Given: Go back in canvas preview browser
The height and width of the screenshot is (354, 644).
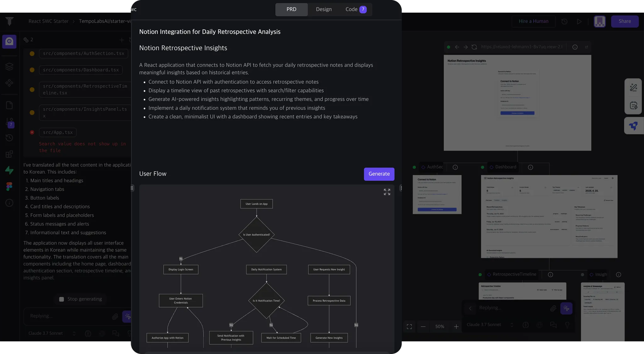Looking at the screenshot, I should (457, 47).
